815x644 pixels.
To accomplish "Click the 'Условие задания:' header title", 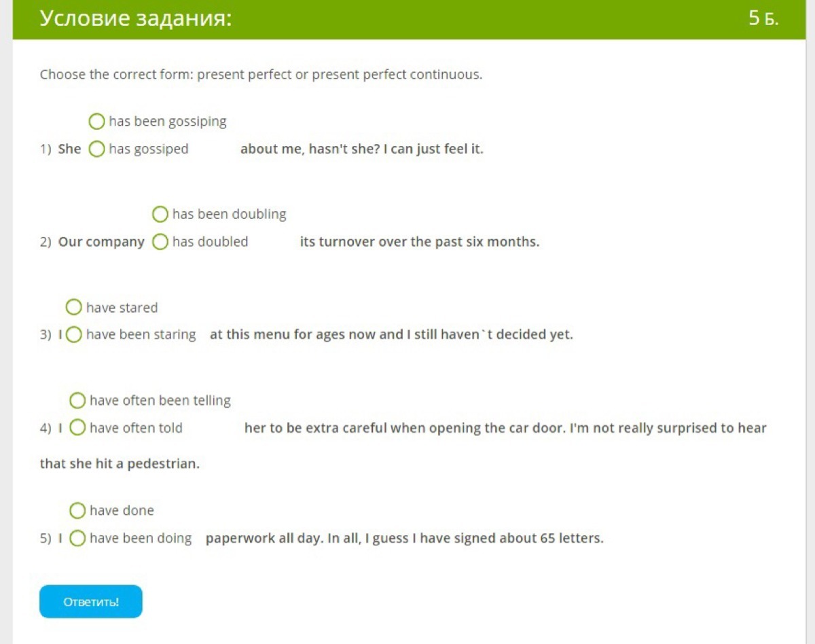I will coord(136,18).
